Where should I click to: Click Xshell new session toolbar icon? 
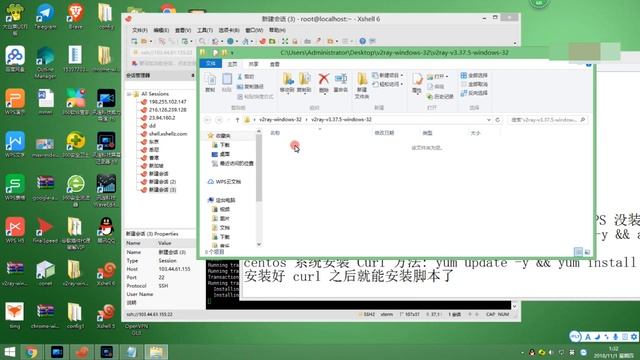[x=134, y=41]
